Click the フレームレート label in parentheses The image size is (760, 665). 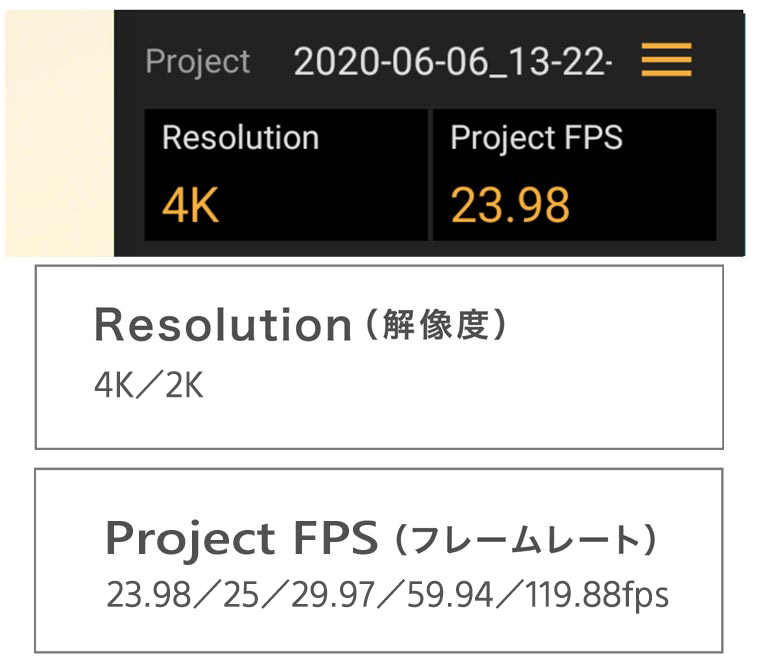[525, 541]
